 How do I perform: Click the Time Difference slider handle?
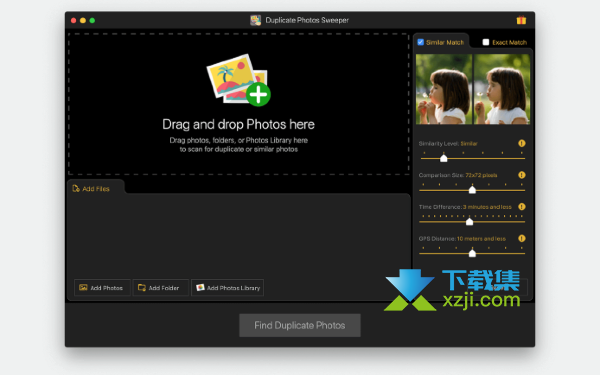470,222
